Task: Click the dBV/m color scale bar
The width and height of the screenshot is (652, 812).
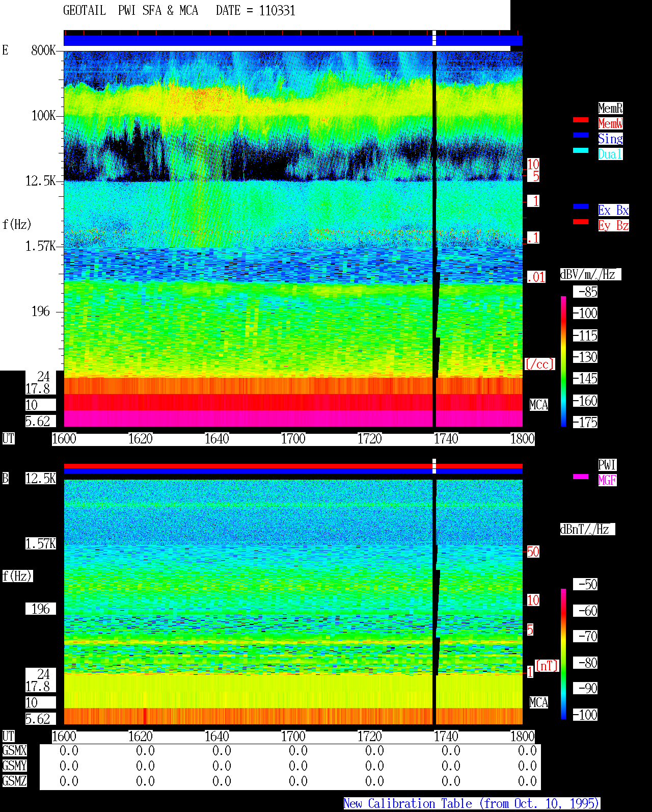Action: click(x=563, y=361)
